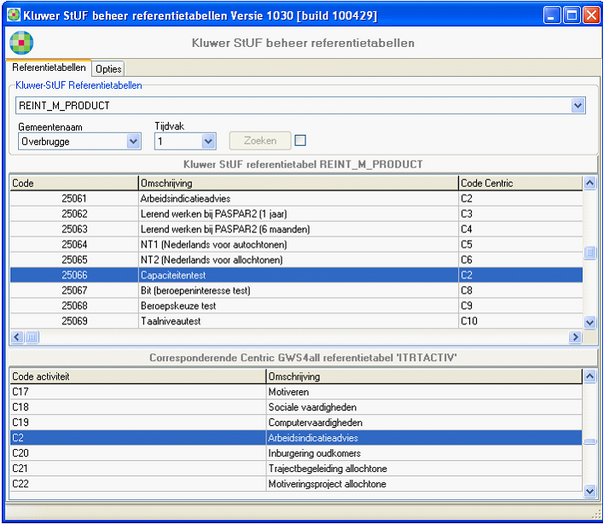The image size is (604, 525).
Task: Open the REINT_M_PRODUCT table dropdown
Action: 577,105
